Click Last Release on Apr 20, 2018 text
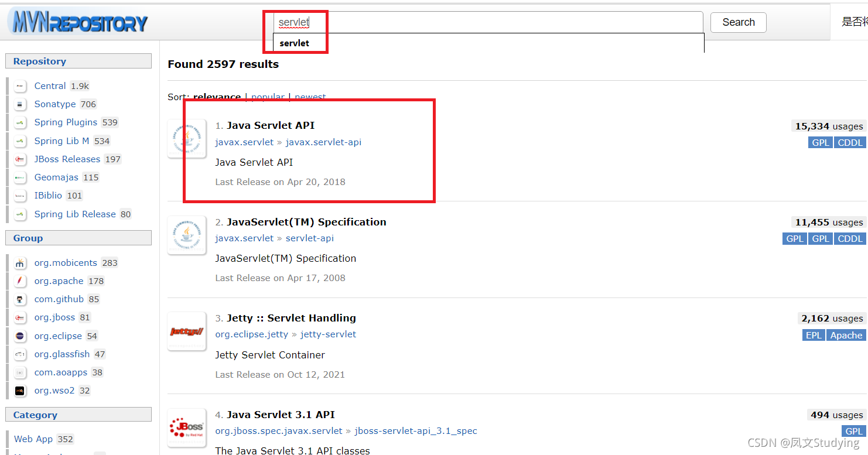Screen dimensions: 868x455 pyautogui.click(x=280, y=182)
